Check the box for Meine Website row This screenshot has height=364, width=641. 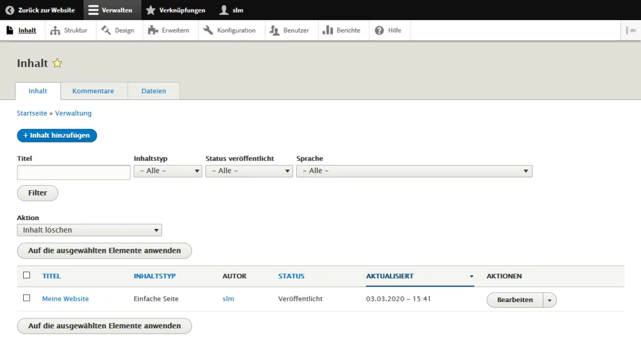[x=26, y=298]
